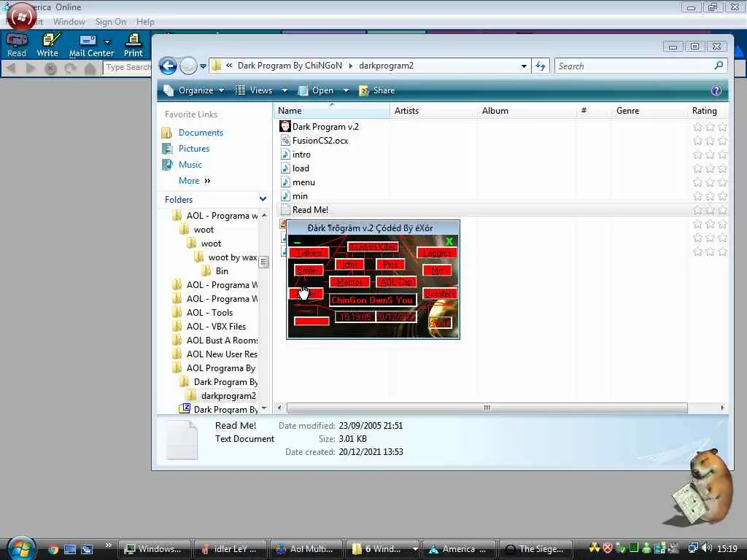Open Music favorite link
Image resolution: width=747 pixels, height=560 pixels.
click(x=190, y=165)
